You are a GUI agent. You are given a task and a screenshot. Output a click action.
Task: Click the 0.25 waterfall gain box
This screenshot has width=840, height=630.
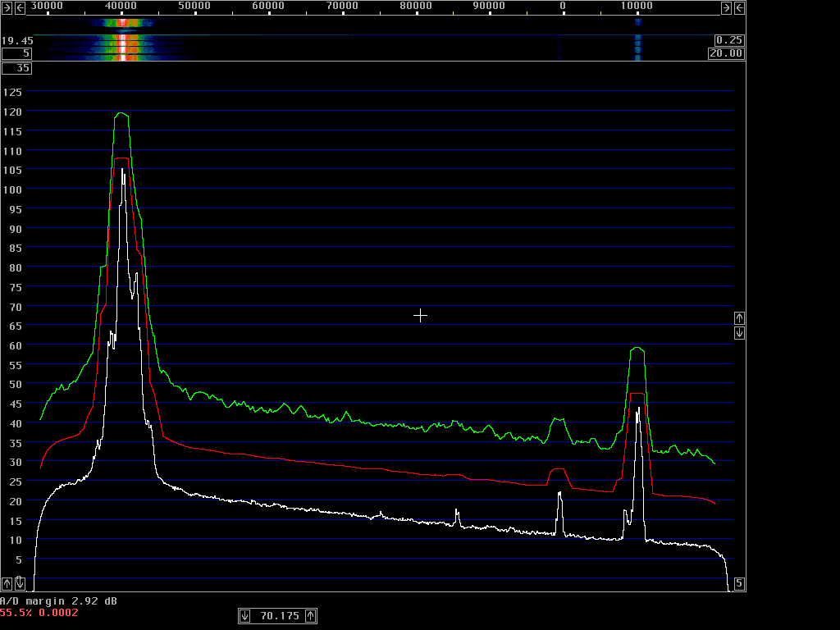pyautogui.click(x=729, y=40)
